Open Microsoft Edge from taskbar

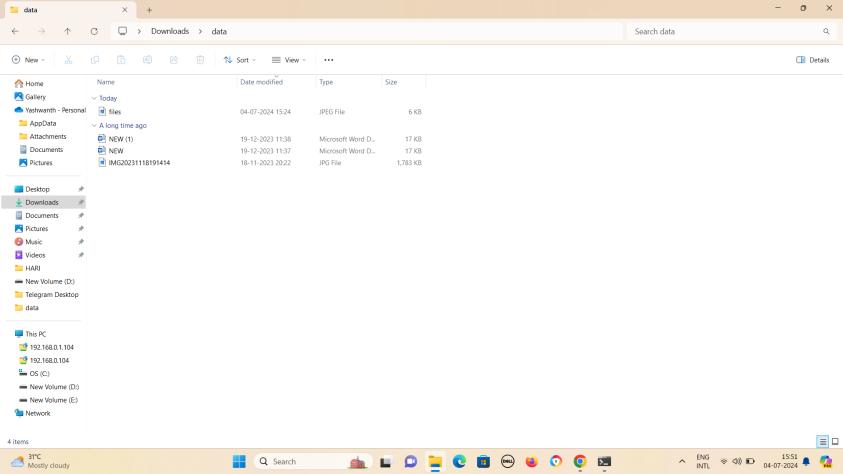pos(459,461)
